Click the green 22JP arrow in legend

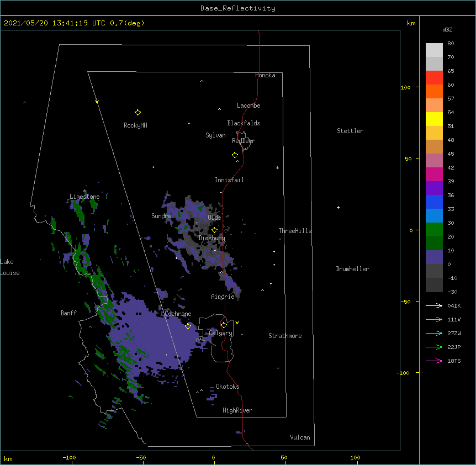(434, 347)
